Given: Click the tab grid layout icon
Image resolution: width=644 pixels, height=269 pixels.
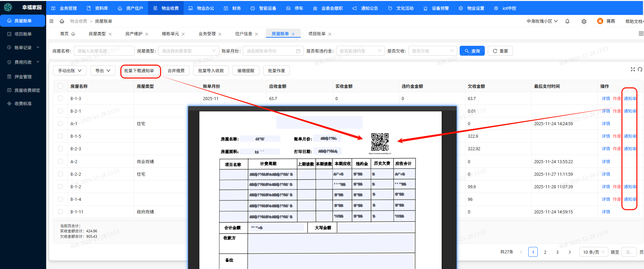Looking at the screenshot, I should 641,34.
